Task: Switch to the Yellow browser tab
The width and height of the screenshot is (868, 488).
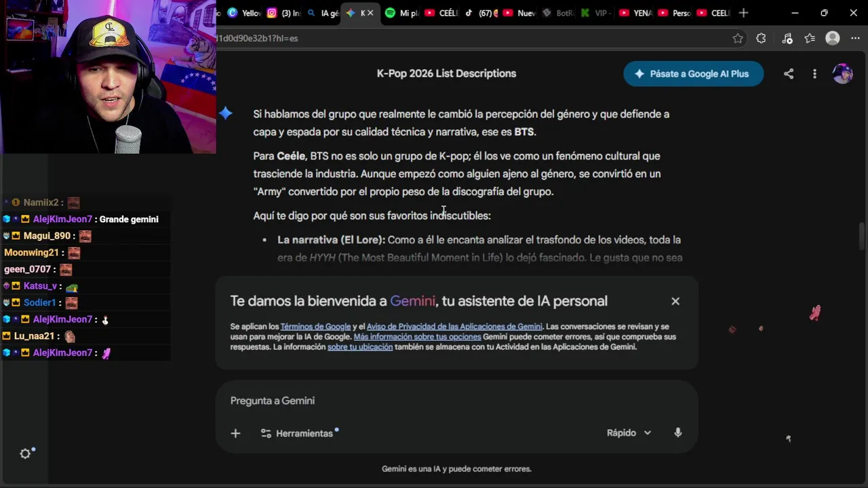Action: click(x=245, y=13)
